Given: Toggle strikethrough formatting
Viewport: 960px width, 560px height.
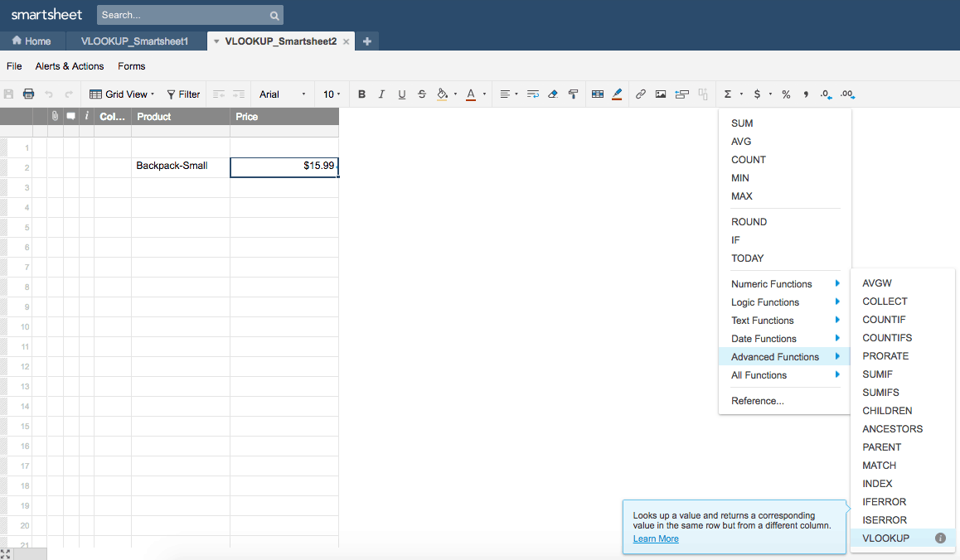Looking at the screenshot, I should point(422,94).
